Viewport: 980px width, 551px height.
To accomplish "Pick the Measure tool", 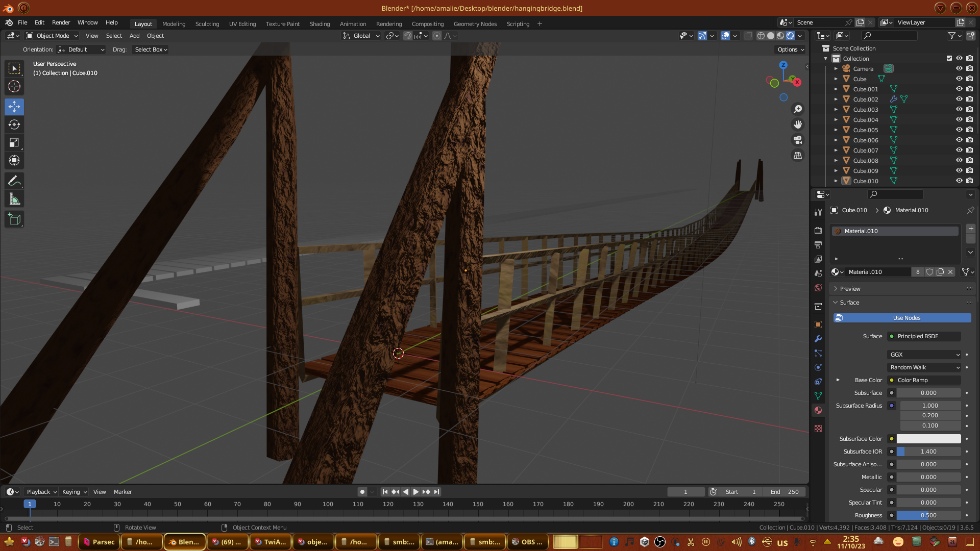I will pyautogui.click(x=14, y=199).
